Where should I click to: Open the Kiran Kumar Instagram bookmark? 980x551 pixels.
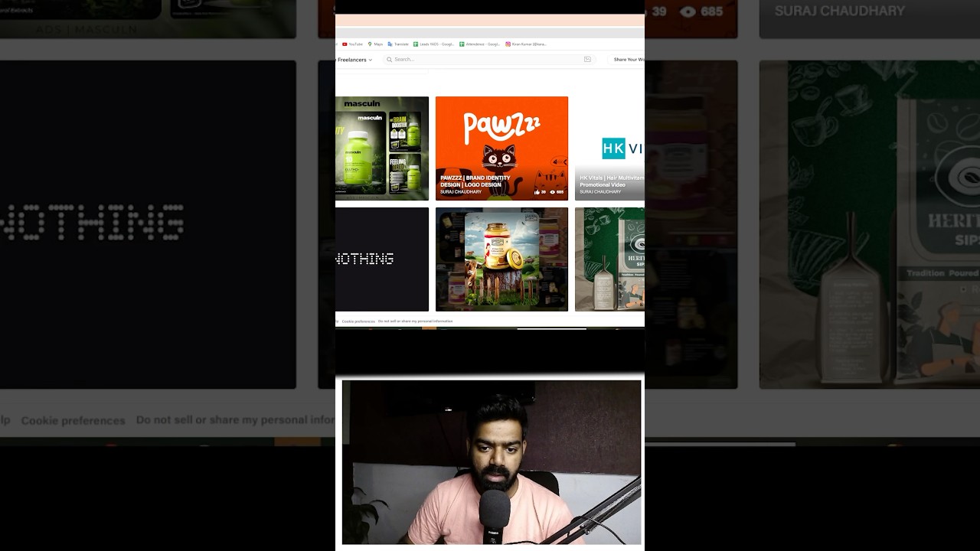pyautogui.click(x=526, y=44)
